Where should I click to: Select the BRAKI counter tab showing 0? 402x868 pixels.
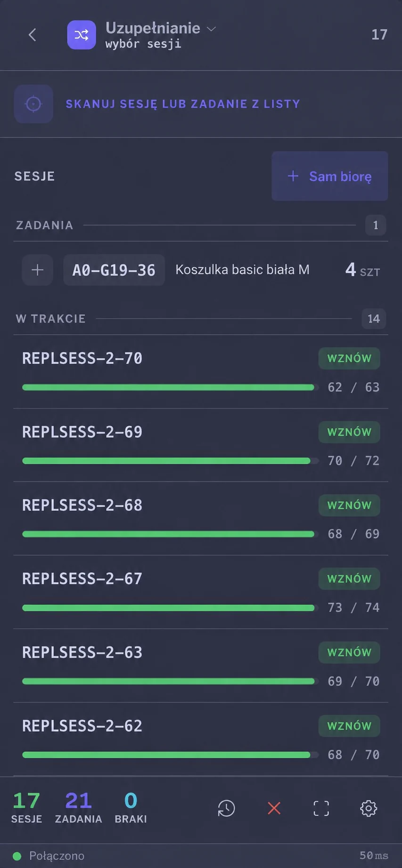click(x=131, y=807)
